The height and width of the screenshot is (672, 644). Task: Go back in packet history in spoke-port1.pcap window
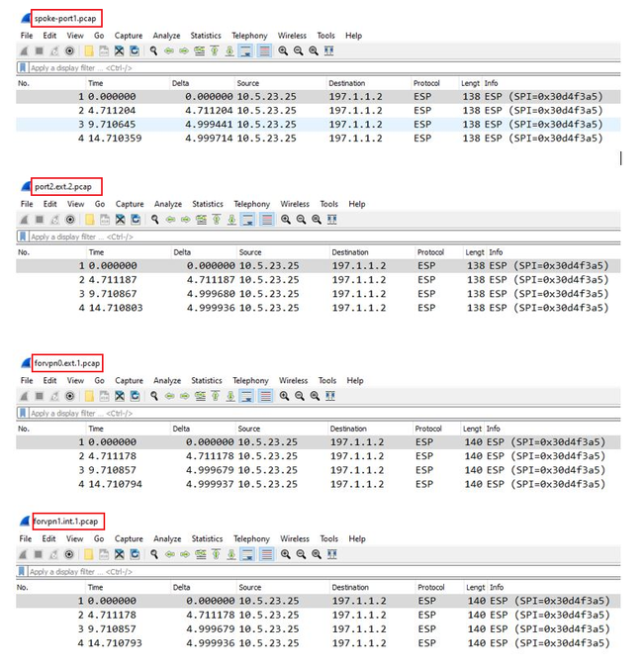click(169, 51)
